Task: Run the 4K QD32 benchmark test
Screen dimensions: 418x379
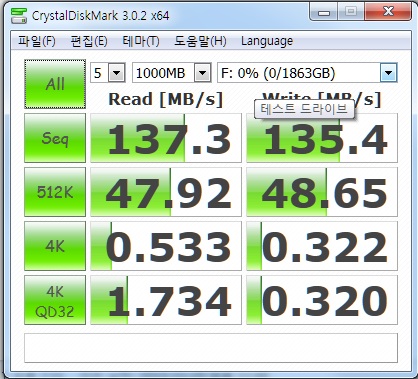Action: click(55, 300)
